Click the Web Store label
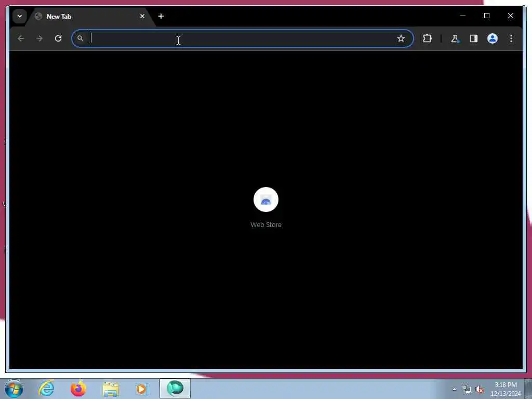 [x=266, y=224]
